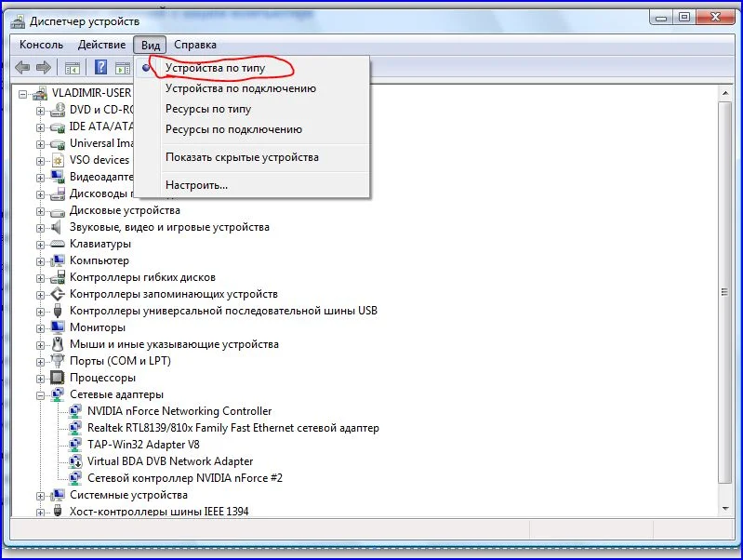Collapse the Сетевые адаптеры node
This screenshot has height=560, width=743.
point(40,395)
